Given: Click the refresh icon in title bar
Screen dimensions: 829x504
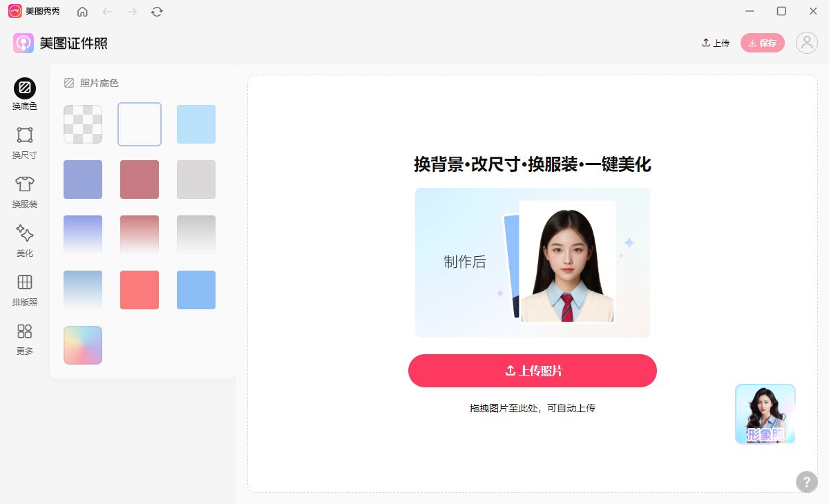Looking at the screenshot, I should [x=157, y=12].
